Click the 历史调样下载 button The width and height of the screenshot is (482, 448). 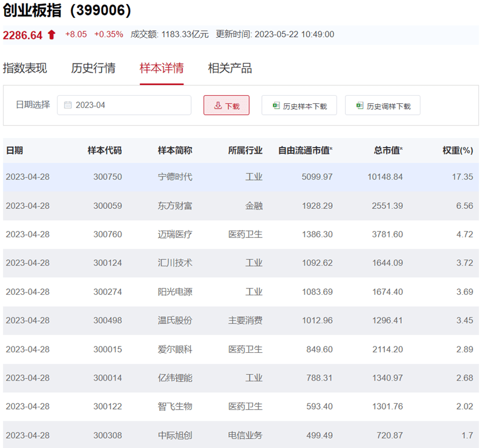[x=383, y=105]
